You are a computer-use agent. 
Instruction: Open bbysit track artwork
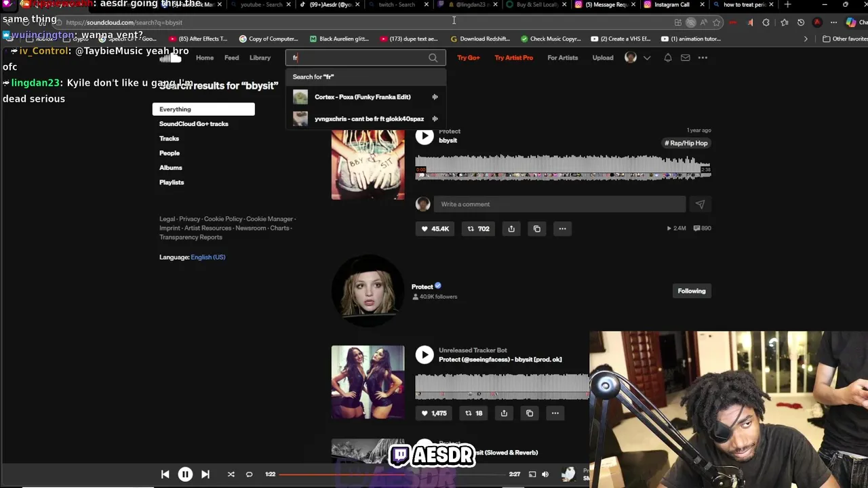[368, 163]
